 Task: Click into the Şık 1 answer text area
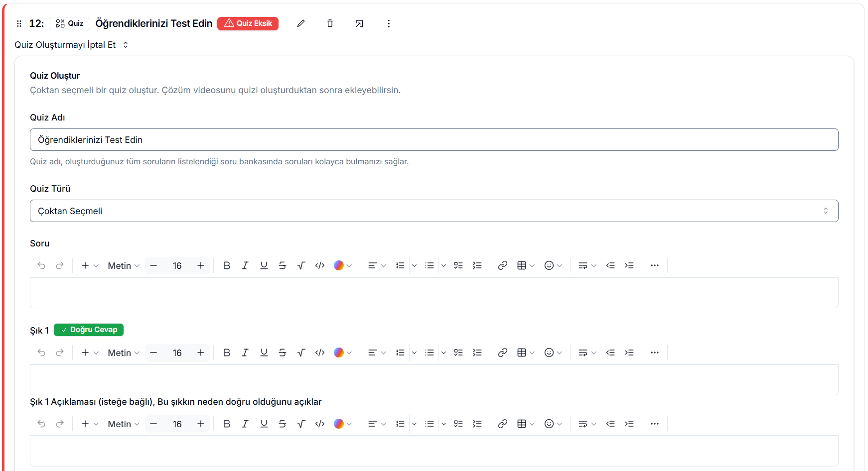[434, 380]
